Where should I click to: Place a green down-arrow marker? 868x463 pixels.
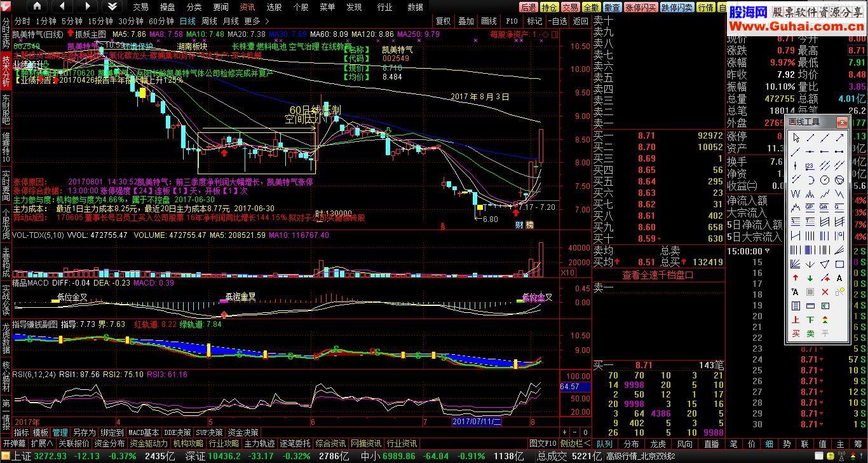click(810, 277)
